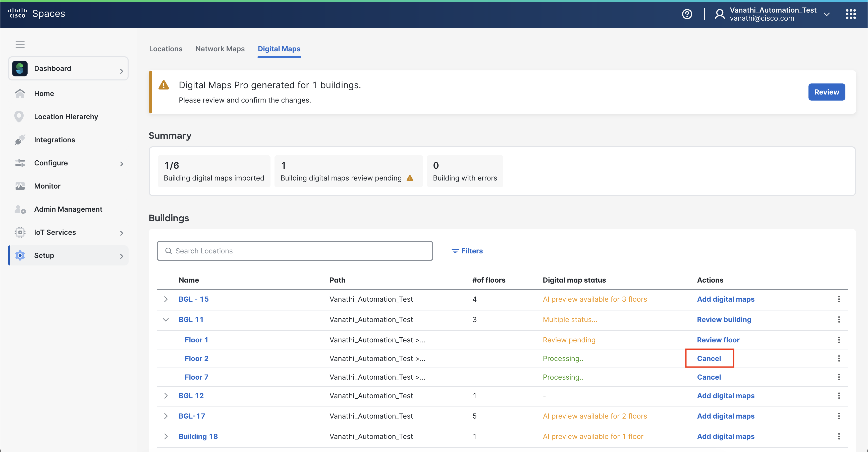The image size is (868, 452).
Task: Click the blue Review button
Action: tap(826, 92)
